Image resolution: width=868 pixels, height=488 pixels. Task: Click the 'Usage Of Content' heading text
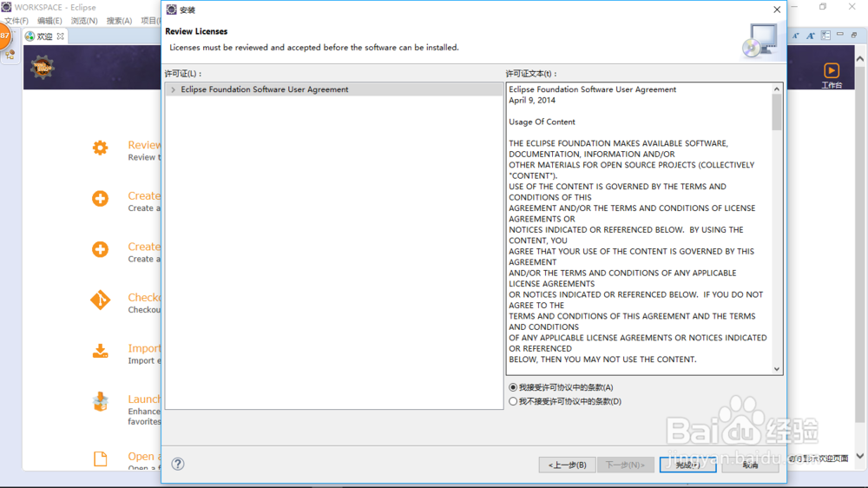pos(542,122)
